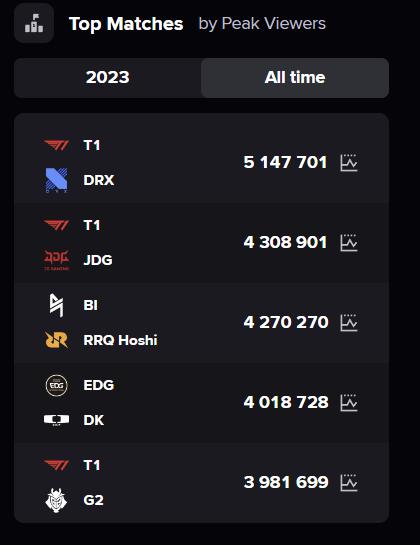Click the Top Matches podium icon
420x545 pixels.
pos(34,23)
